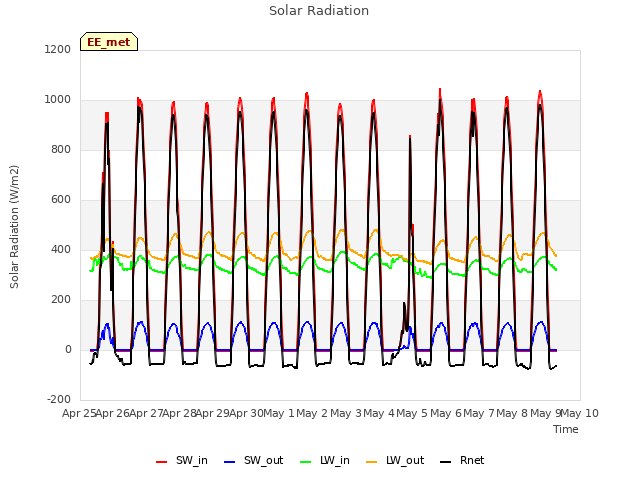The image size is (640, 480).
Task: Click the blue SW_out legend swatch
Action: pos(230,462)
